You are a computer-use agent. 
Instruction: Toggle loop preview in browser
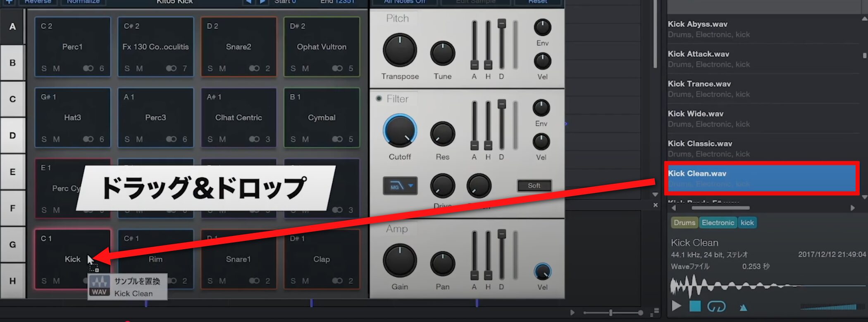[716, 306]
